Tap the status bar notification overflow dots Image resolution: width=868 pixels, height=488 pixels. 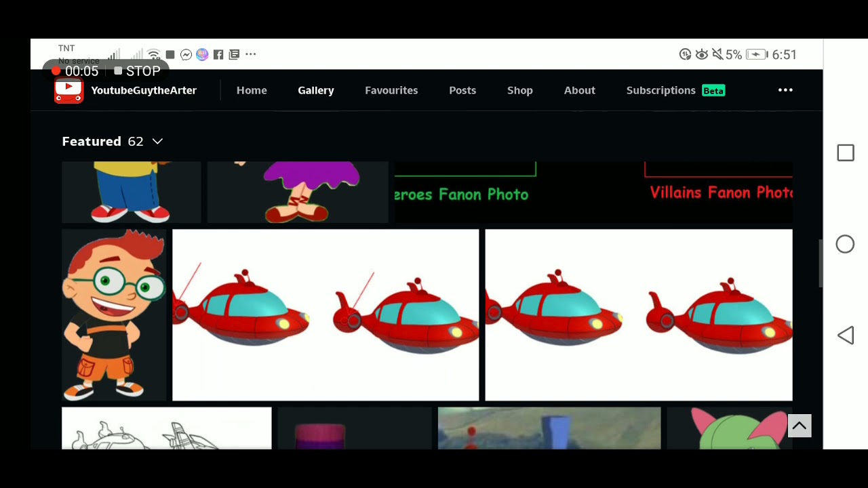click(251, 54)
